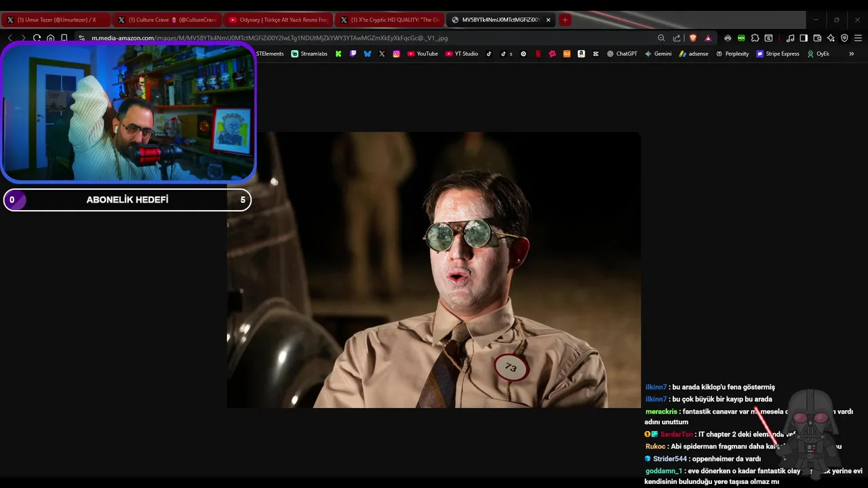The image size is (868, 488).
Task: Open site settings icon in address bar
Action: click(81, 38)
